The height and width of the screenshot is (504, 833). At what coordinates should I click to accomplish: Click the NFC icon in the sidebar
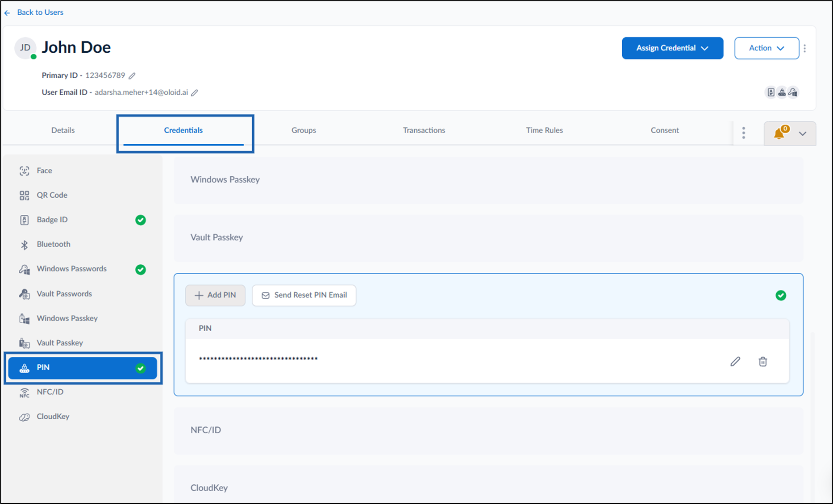25,392
